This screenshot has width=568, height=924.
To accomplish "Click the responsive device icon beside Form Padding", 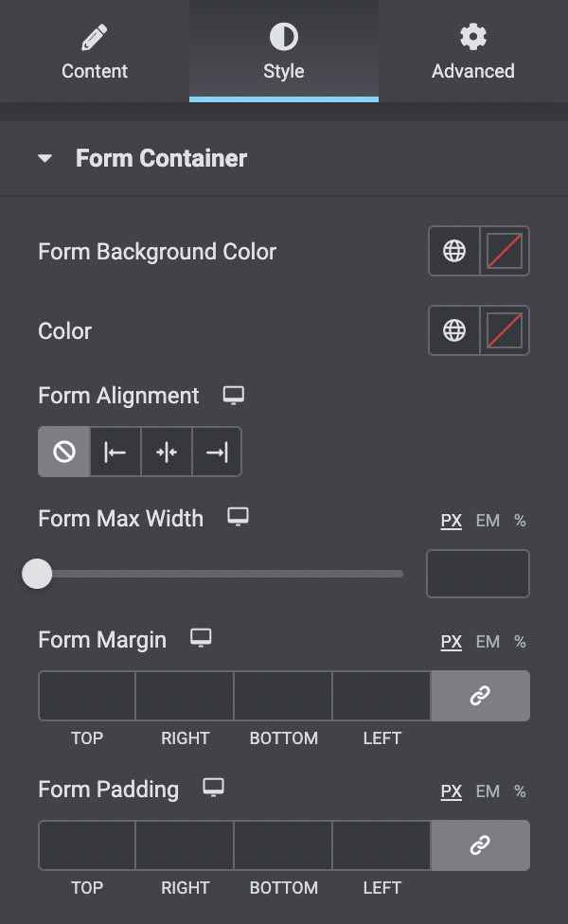I will [x=214, y=788].
